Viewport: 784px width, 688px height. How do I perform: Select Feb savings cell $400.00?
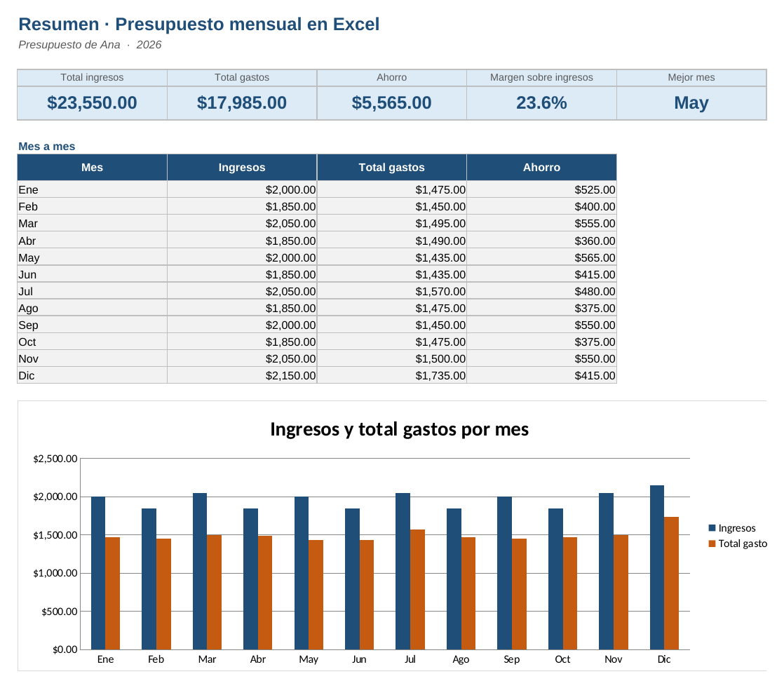(541, 206)
